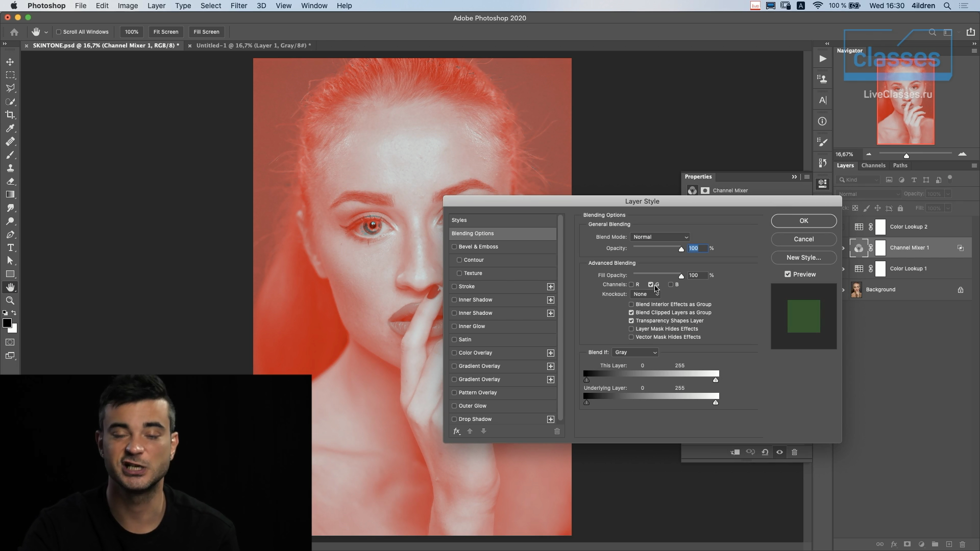Click the New Style button
The image size is (980, 551).
[803, 258]
